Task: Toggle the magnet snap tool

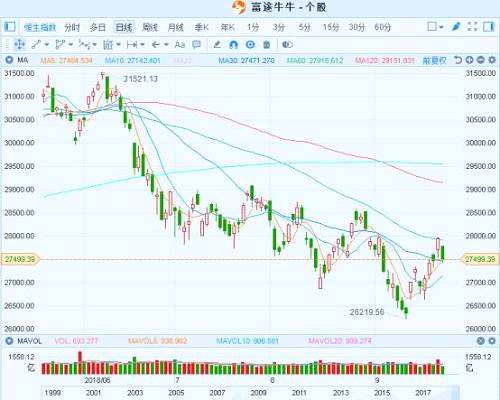Action: (234, 44)
